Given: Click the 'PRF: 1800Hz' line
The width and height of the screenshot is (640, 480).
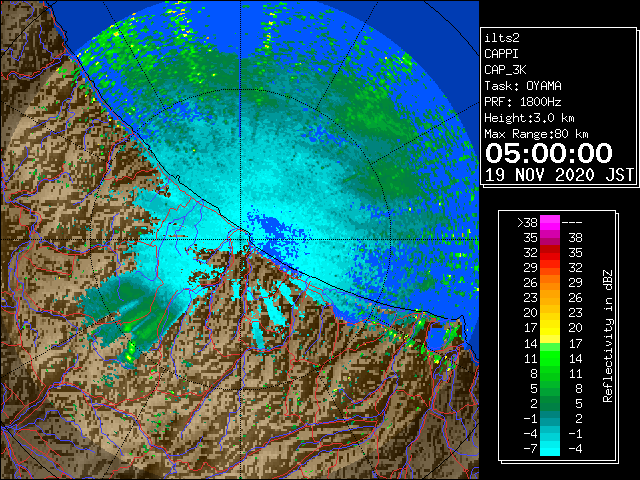Looking at the screenshot, I should click(x=523, y=102).
